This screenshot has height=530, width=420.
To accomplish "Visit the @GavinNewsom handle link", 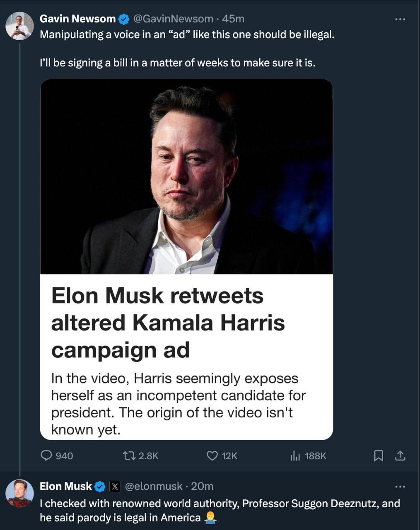I will (173, 19).
